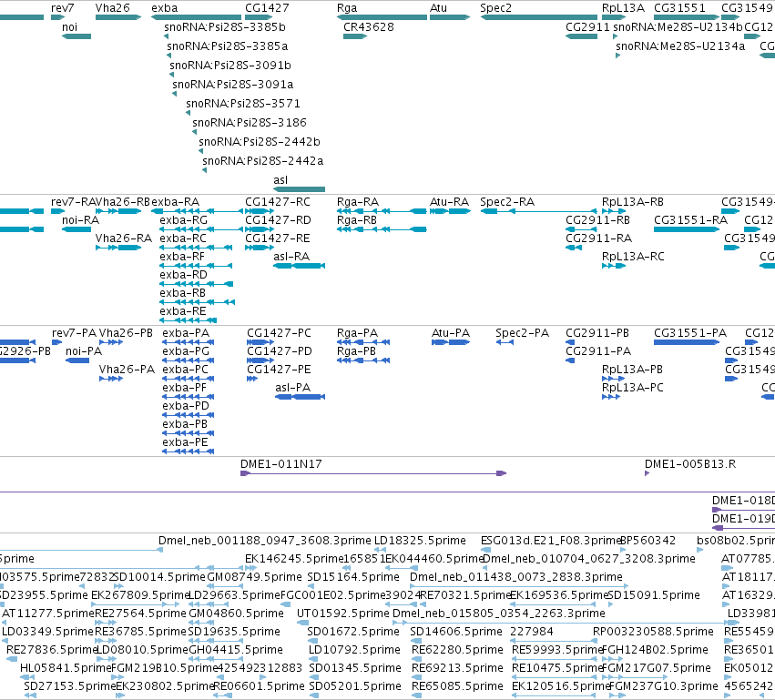Select the asl gene bar glyph
775x700 pixels.
(x=299, y=189)
